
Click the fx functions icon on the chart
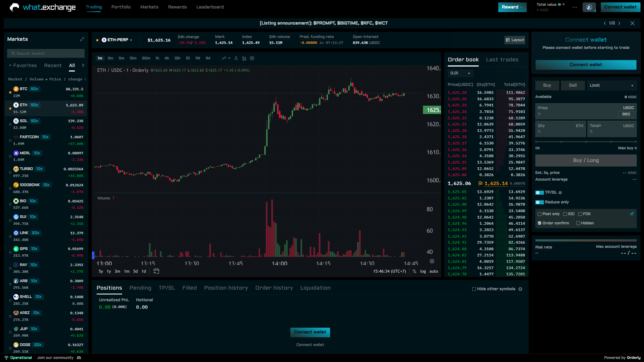click(236, 58)
